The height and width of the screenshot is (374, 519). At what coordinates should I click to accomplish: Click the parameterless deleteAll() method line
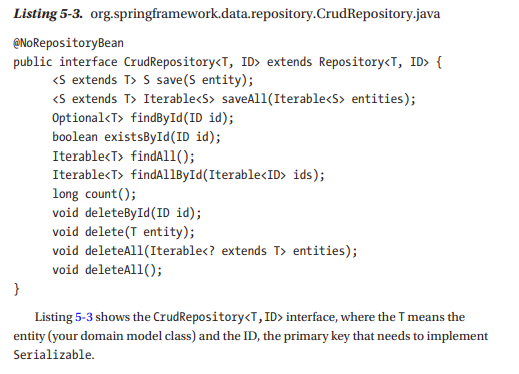click(x=107, y=270)
